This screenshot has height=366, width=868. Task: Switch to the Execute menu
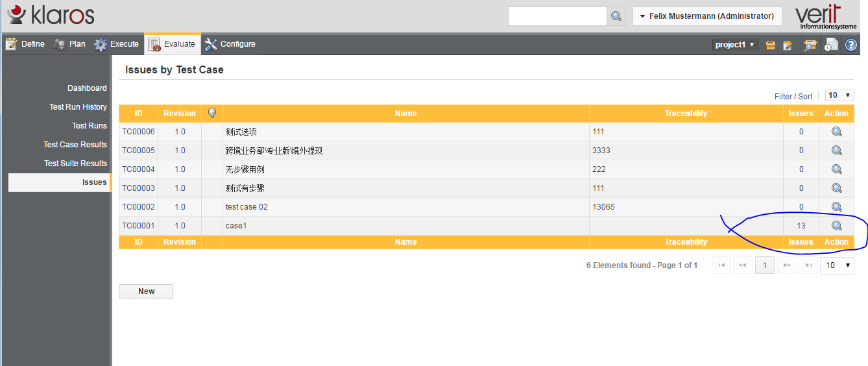pyautogui.click(x=117, y=44)
